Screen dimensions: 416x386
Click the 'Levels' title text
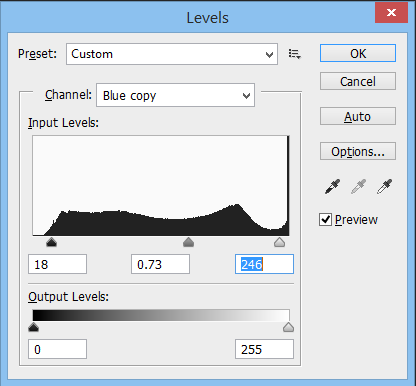tap(208, 18)
